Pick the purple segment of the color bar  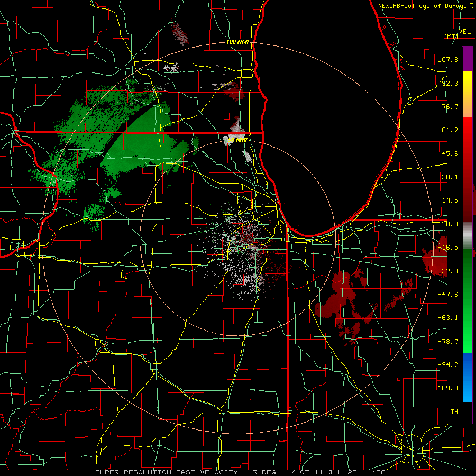467,59
